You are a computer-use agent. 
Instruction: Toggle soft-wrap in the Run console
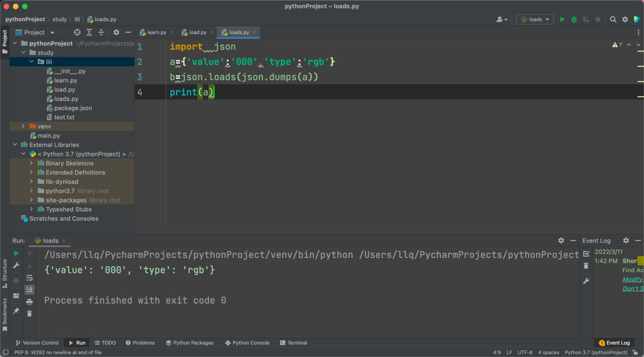pyautogui.click(x=29, y=278)
